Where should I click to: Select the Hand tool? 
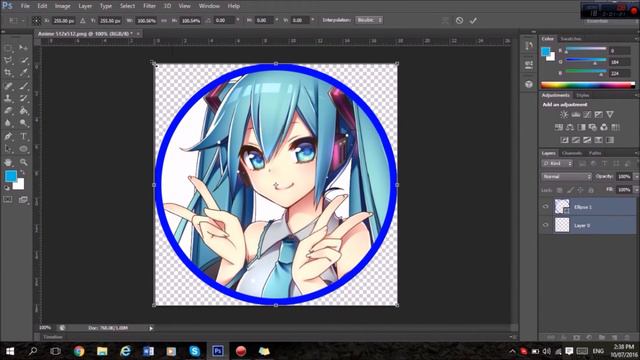tap(8, 162)
